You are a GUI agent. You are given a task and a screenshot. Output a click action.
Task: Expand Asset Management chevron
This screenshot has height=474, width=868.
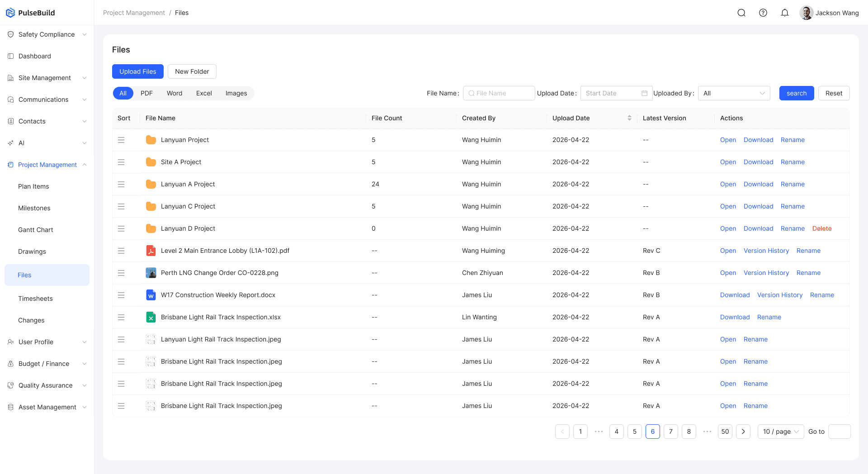tap(85, 407)
